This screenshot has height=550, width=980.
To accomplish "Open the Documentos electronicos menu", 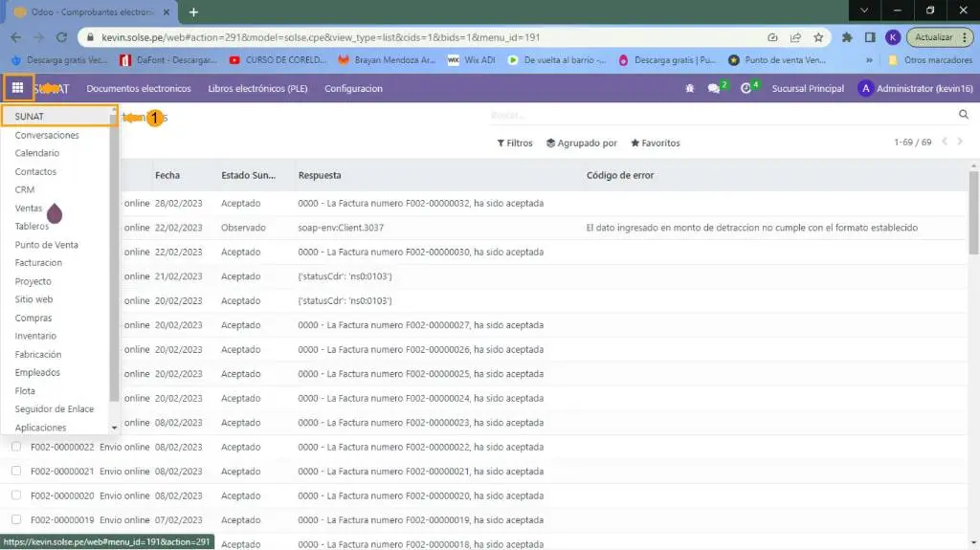I will (139, 89).
